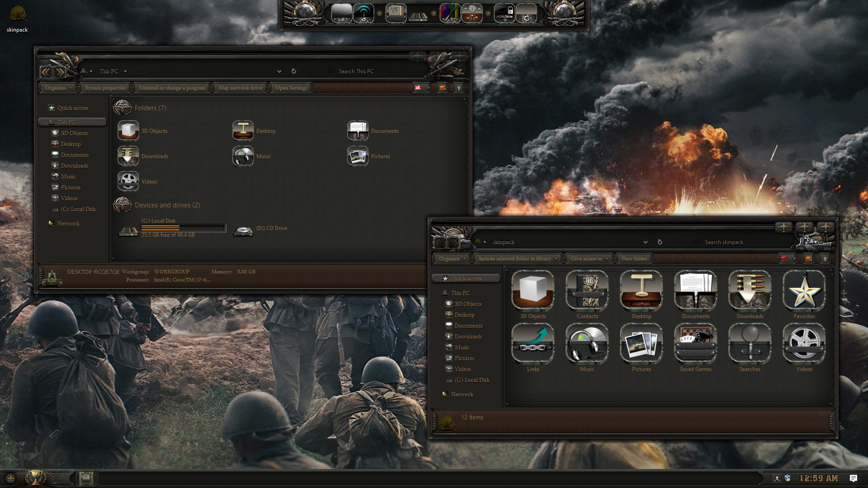The height and width of the screenshot is (488, 868).
Task: Expand the This PC address bar dropdown
Action: (279, 71)
